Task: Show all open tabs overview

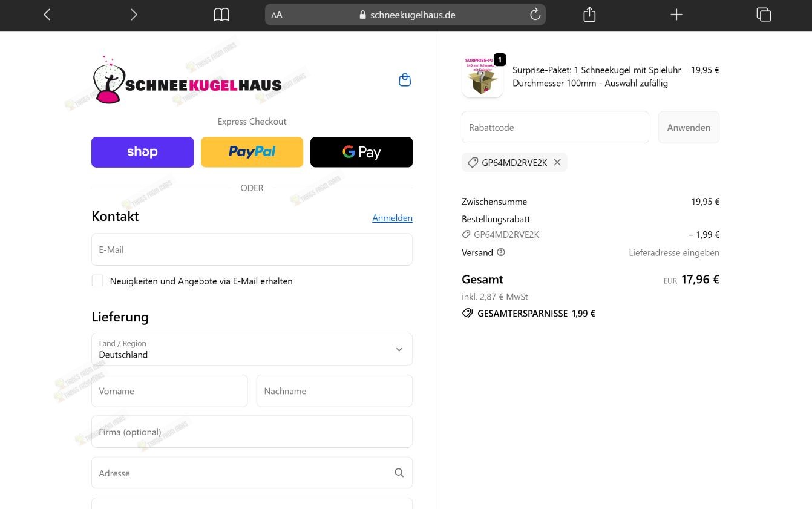Action: click(x=764, y=15)
